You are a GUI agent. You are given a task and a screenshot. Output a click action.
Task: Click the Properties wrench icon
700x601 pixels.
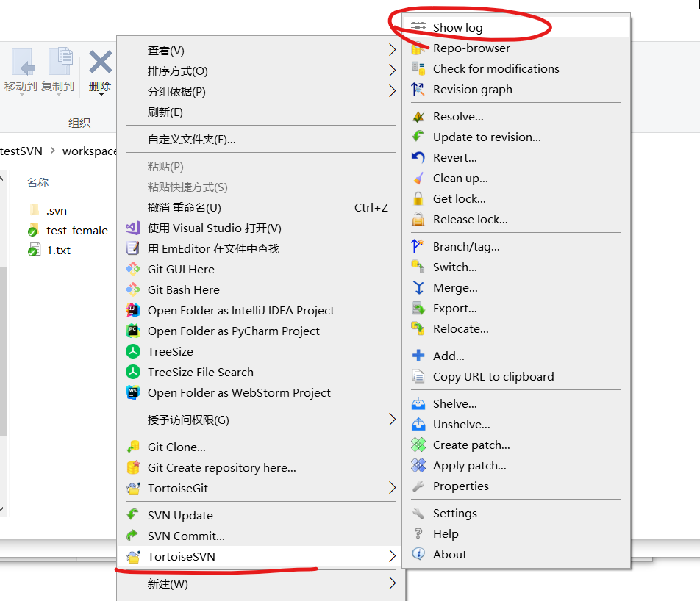click(418, 486)
